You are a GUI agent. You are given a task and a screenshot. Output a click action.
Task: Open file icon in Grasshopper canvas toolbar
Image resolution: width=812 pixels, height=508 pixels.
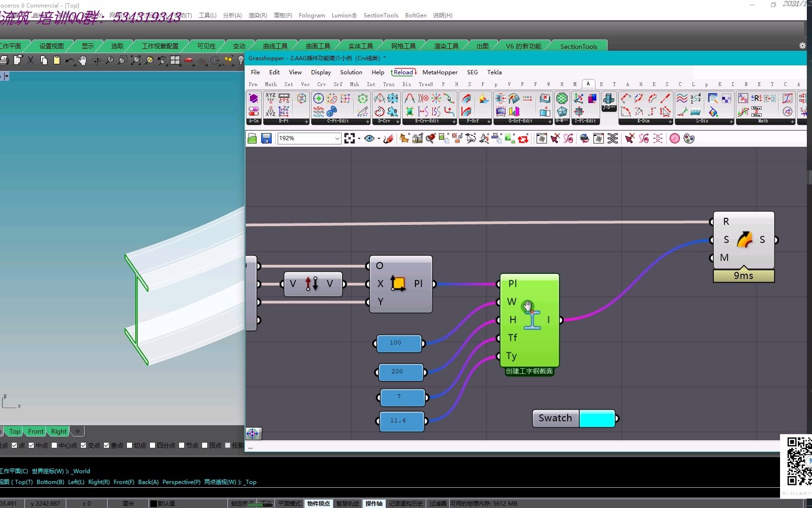[252, 138]
